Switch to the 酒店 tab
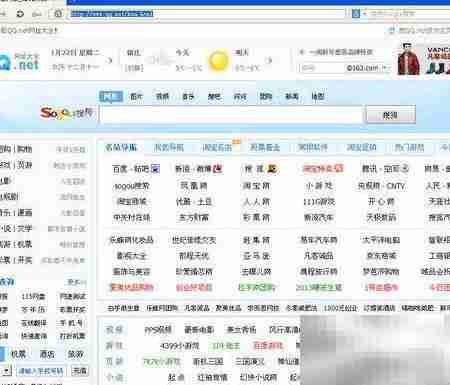The width and height of the screenshot is (450, 385). (x=47, y=354)
